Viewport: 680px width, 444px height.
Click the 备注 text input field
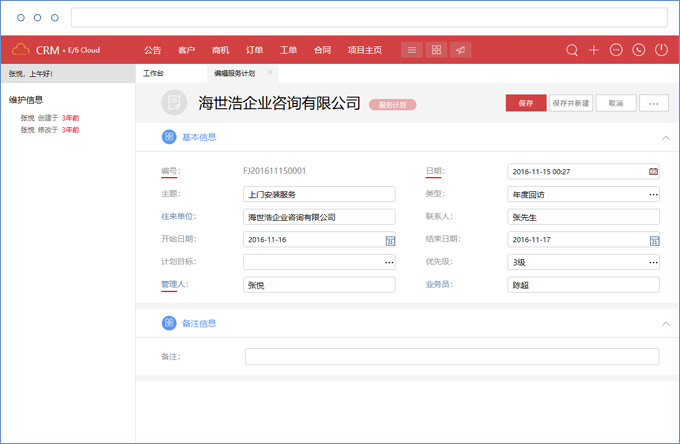[451, 356]
